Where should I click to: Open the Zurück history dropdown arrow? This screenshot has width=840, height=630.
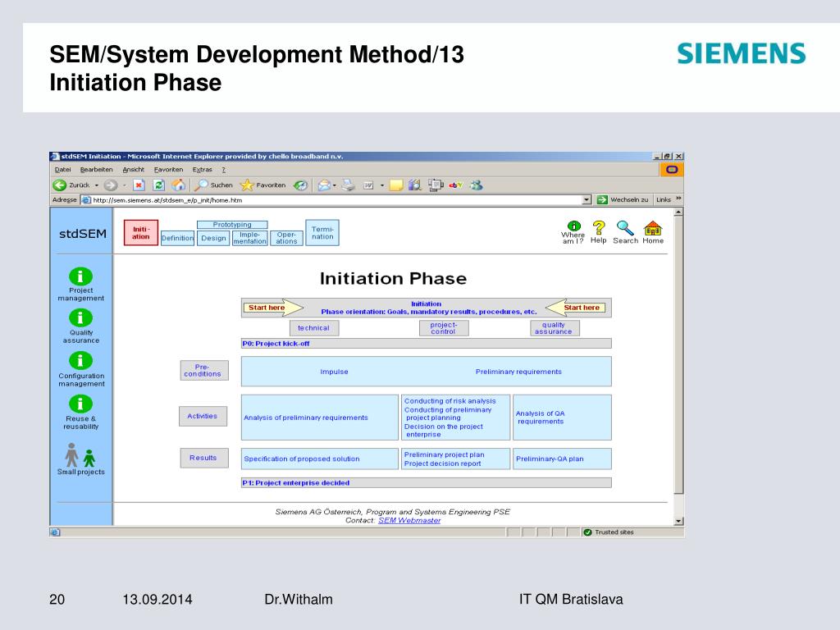point(97,185)
